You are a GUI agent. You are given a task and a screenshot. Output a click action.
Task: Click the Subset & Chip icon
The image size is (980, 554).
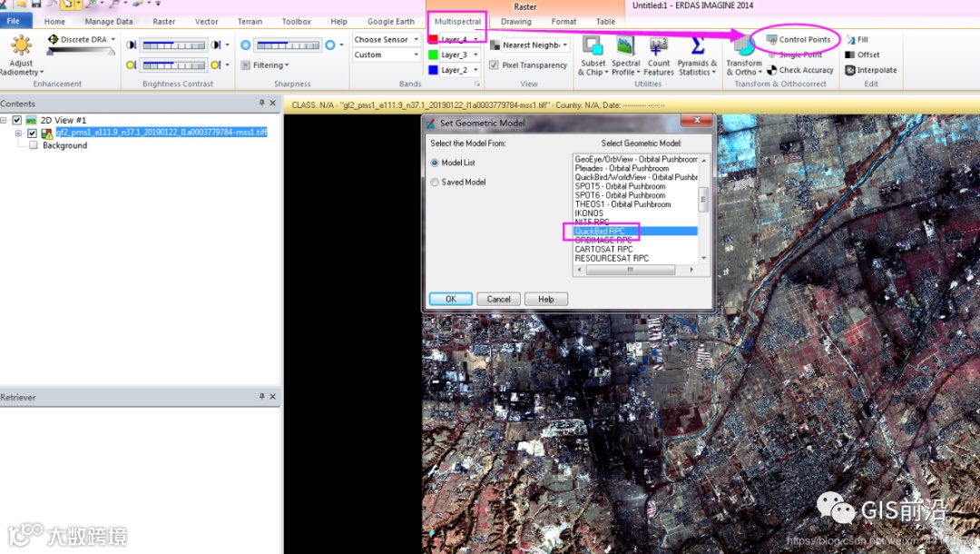coord(593,45)
